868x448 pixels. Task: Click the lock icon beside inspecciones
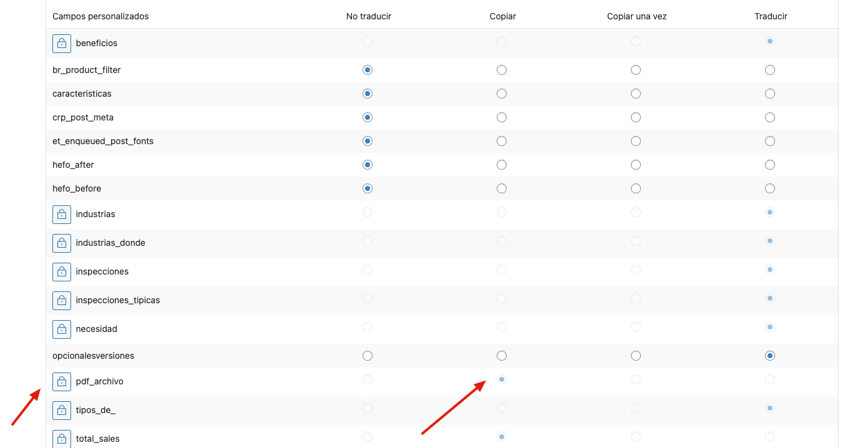62,271
